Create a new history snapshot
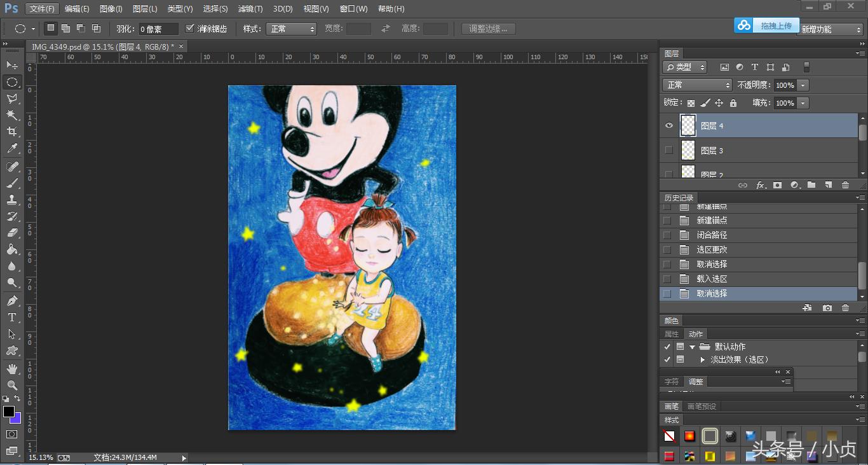The image size is (868, 465). point(827,308)
